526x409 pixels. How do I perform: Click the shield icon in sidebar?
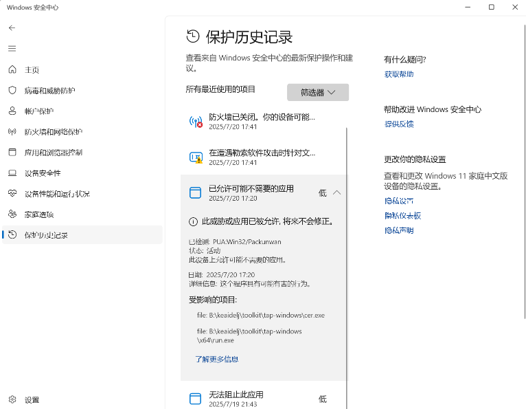(12, 90)
